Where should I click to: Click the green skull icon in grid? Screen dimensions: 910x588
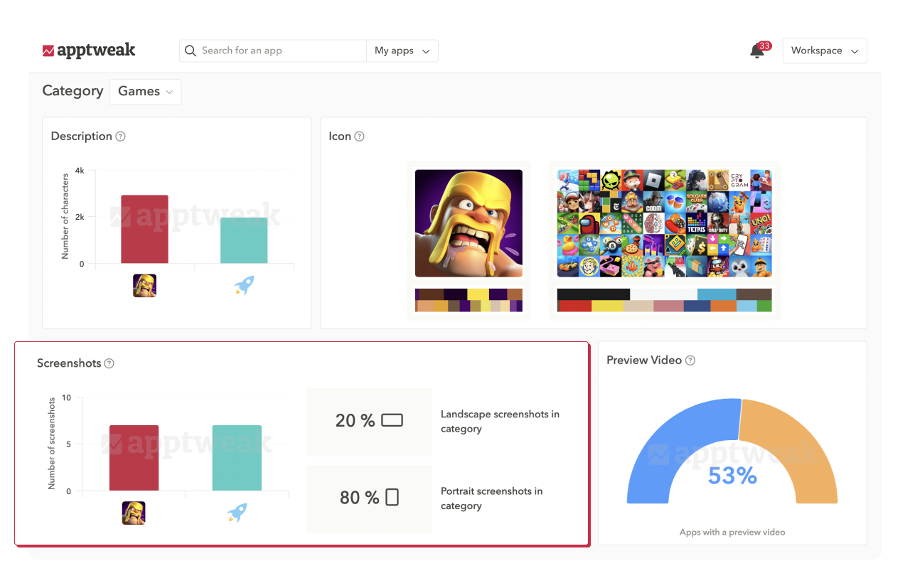click(611, 181)
